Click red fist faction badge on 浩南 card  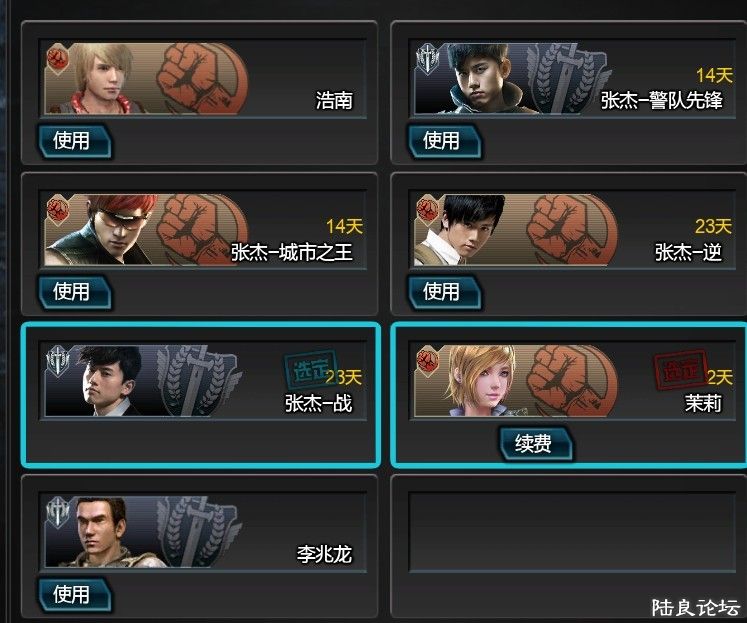(58, 59)
